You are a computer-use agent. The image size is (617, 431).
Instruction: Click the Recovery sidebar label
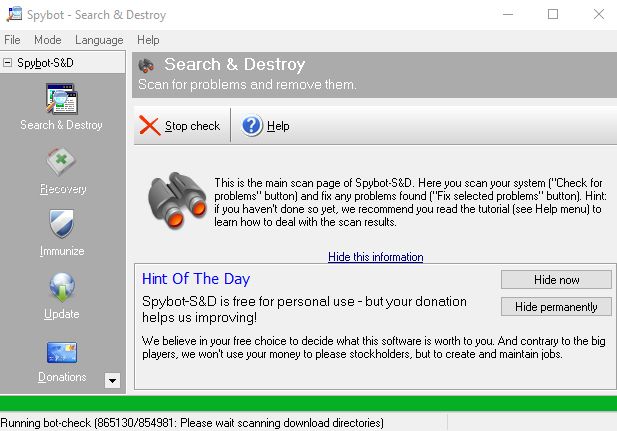click(63, 189)
